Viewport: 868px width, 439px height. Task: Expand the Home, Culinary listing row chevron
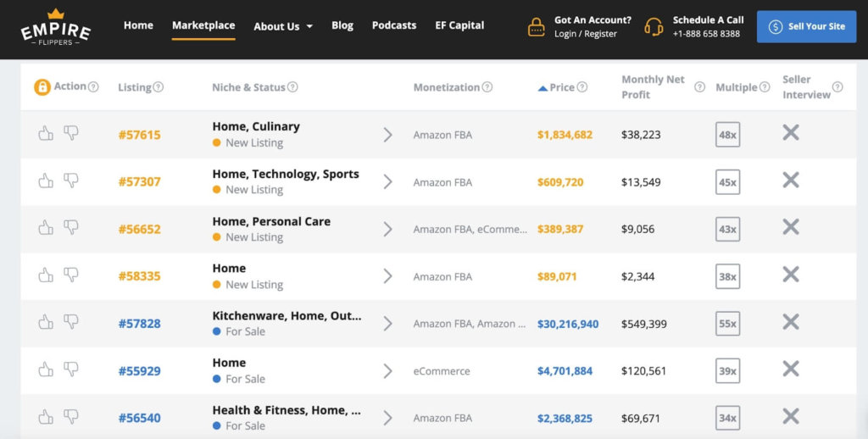pyautogui.click(x=387, y=135)
